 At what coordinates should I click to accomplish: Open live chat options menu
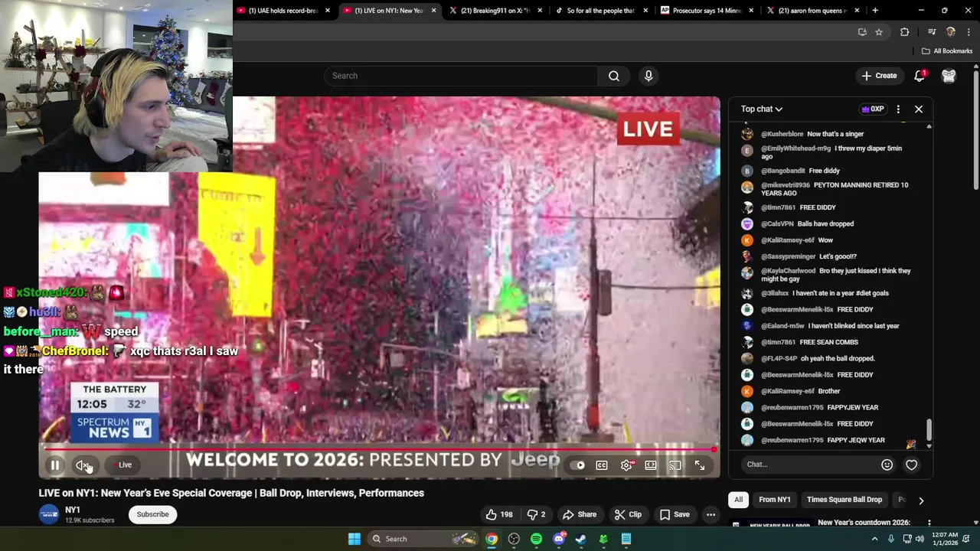[898, 109]
